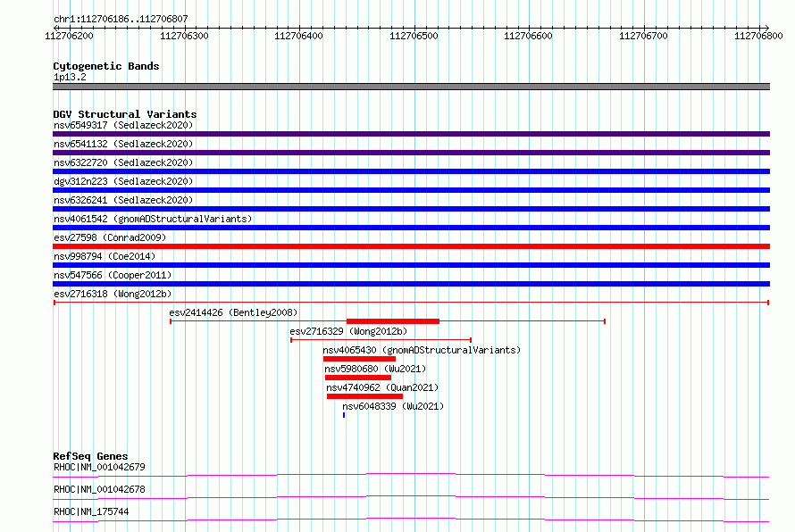
Task: Click ruler position 112706300
Action: point(184,36)
